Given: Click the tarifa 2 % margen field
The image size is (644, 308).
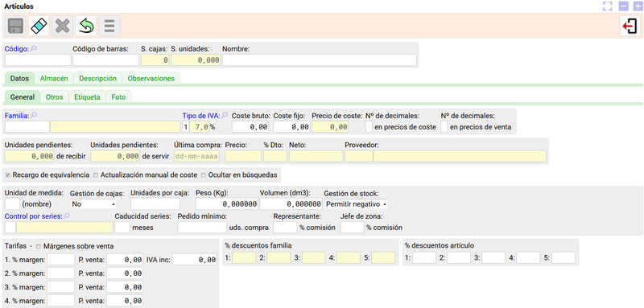Looking at the screenshot, I should coord(61,273).
